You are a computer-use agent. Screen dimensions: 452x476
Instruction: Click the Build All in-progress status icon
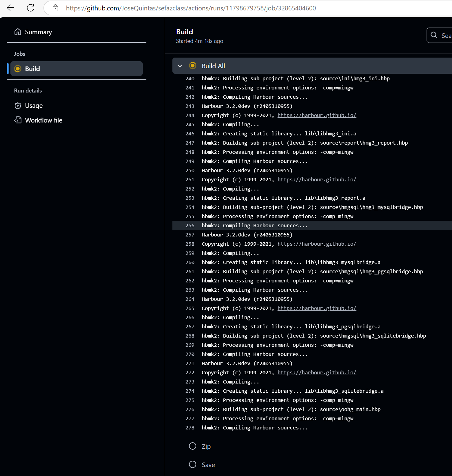coord(193,66)
